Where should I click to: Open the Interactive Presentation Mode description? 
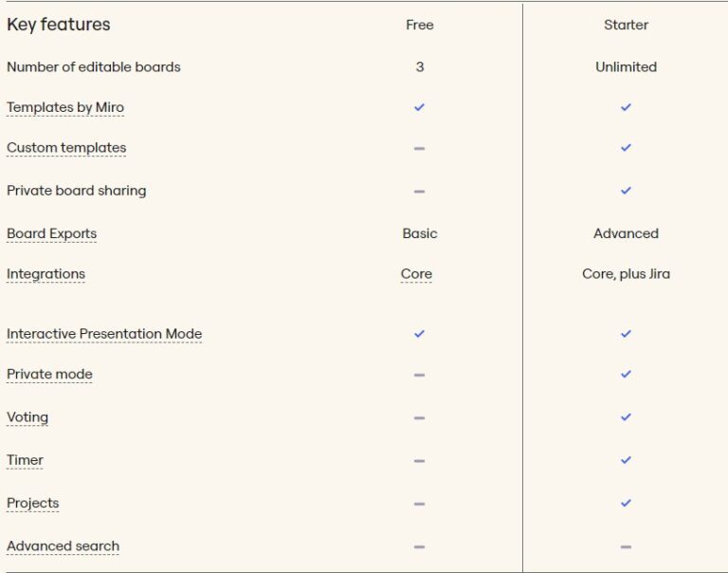(104, 334)
